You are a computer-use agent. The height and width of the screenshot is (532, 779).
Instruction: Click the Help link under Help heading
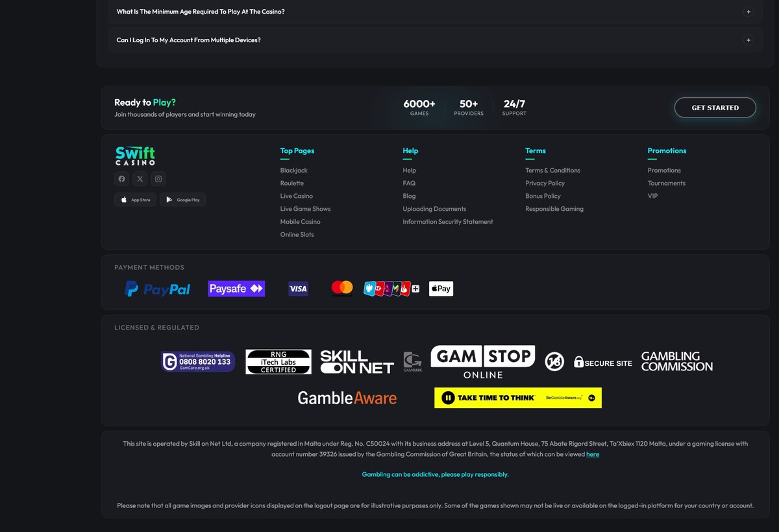click(x=409, y=170)
